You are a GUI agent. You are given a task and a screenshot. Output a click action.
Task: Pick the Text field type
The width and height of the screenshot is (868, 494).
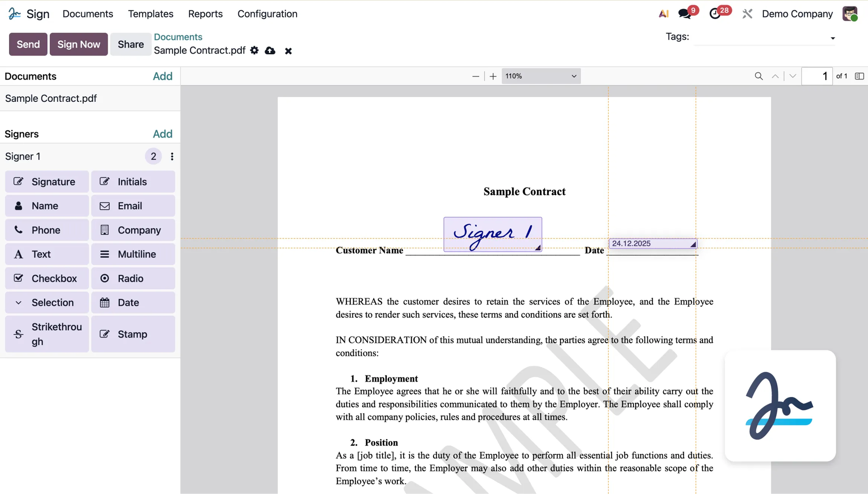(47, 254)
